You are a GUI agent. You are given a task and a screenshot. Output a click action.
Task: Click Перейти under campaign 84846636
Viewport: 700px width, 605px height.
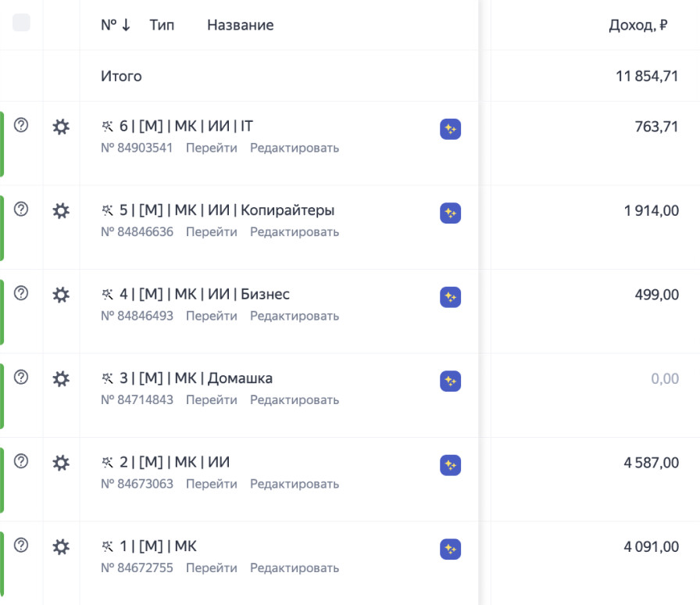211,232
